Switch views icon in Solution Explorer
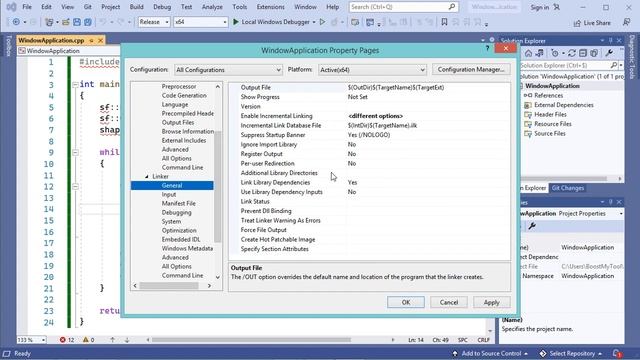The height and width of the screenshot is (360, 640). click(540, 53)
